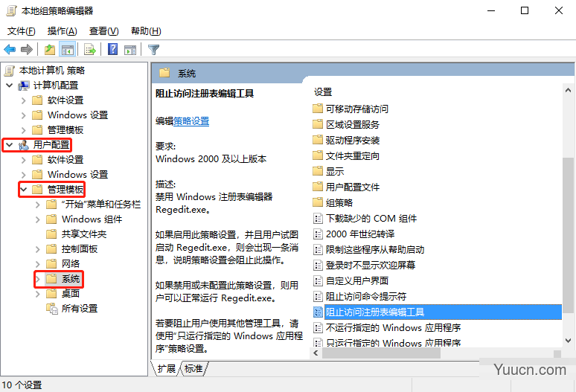
Task: Select 阻止访问注册表编辑工具 in the settings list
Action: pos(375,312)
